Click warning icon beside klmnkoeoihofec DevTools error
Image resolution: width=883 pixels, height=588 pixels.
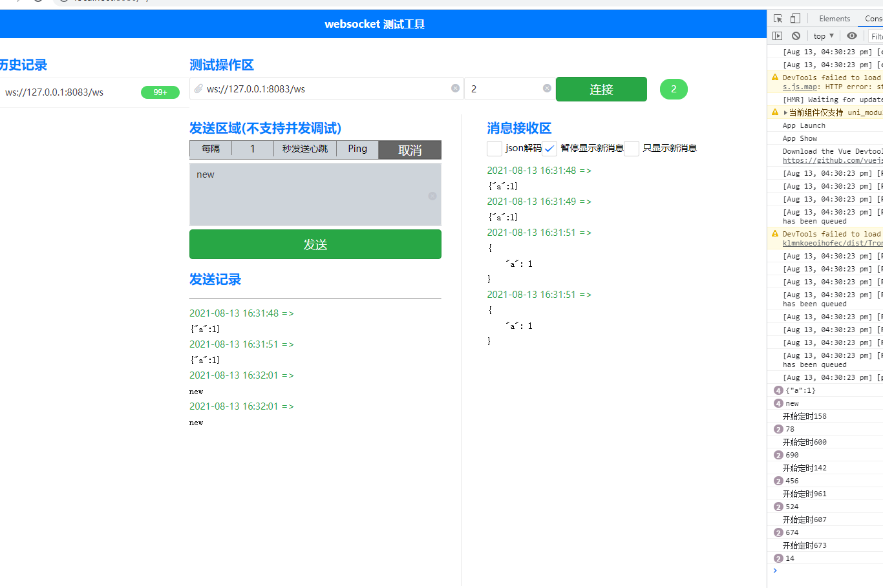pos(775,234)
